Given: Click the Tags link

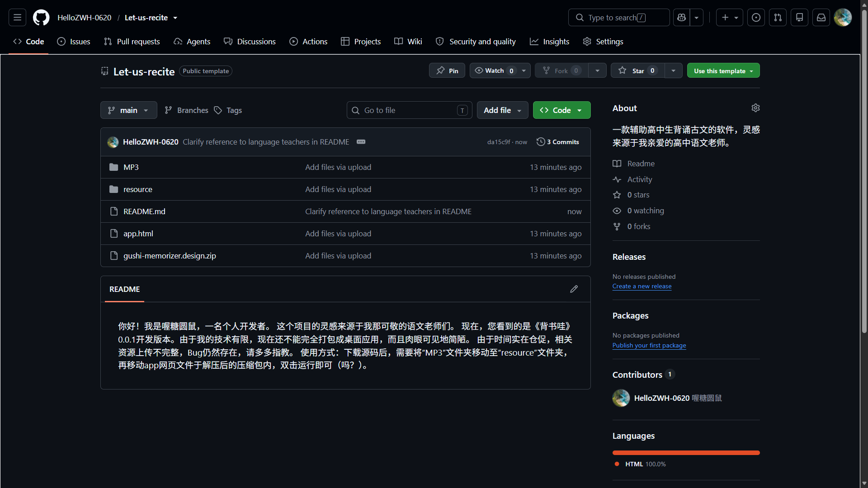Looking at the screenshot, I should pos(228,110).
